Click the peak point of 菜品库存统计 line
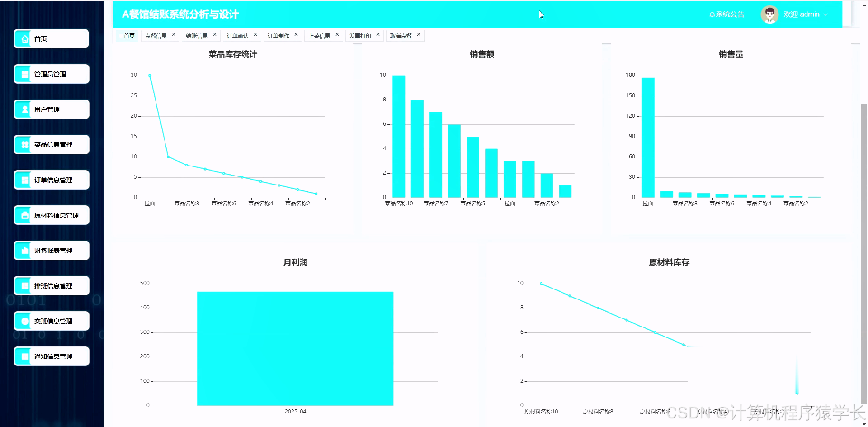This screenshot has width=868, height=427. pyautogui.click(x=150, y=76)
